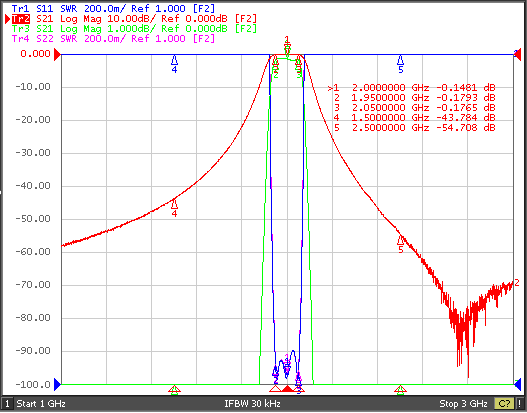Click the channel 1 indicator in status bar
Viewport: 527px width, 413px height.
[7, 403]
